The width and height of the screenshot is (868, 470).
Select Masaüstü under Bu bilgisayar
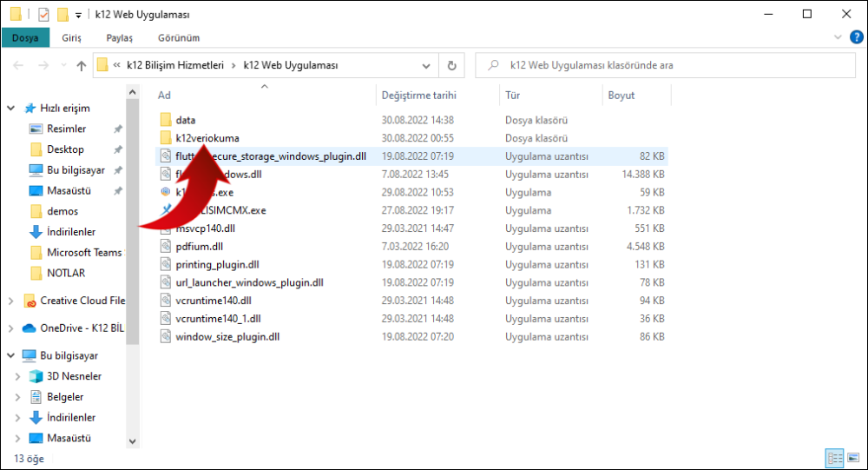pyautogui.click(x=69, y=438)
